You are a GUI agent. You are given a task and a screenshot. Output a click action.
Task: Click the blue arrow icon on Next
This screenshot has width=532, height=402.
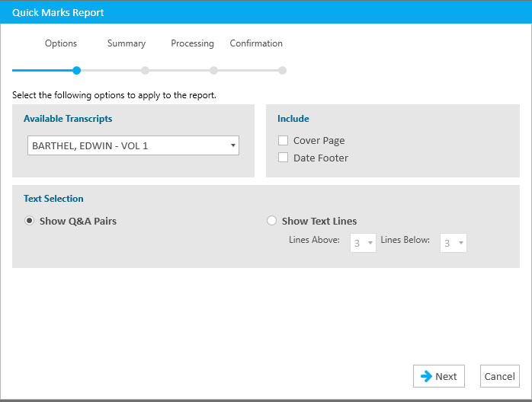(426, 376)
